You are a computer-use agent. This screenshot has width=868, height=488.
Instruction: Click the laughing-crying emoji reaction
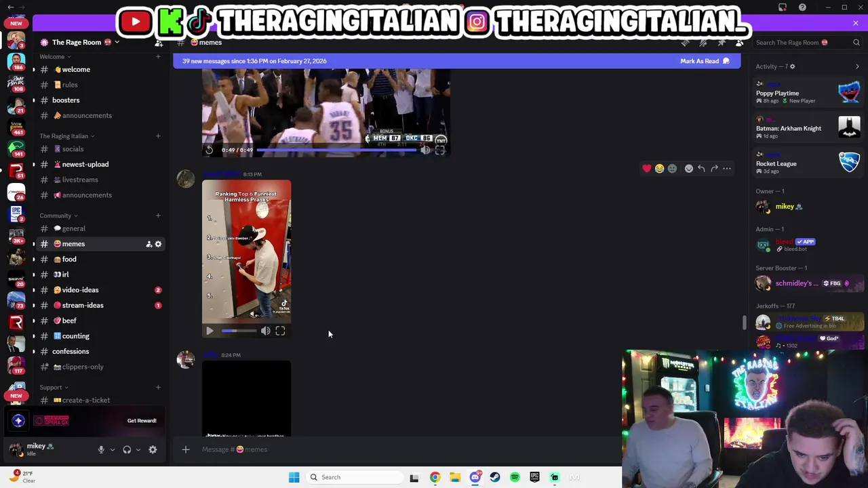659,168
